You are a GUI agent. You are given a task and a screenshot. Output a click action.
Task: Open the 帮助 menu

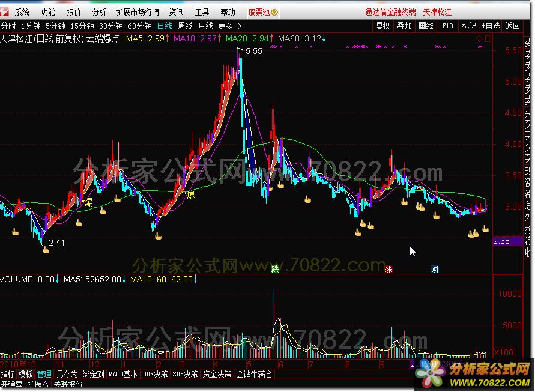tap(228, 12)
